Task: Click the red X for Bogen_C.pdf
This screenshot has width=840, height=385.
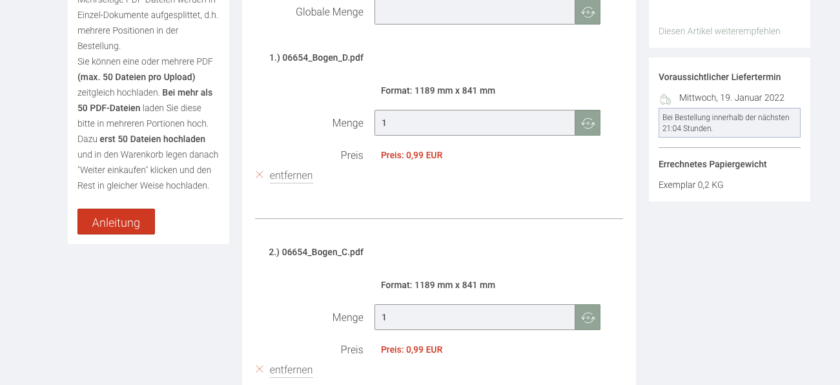Action: coord(260,369)
